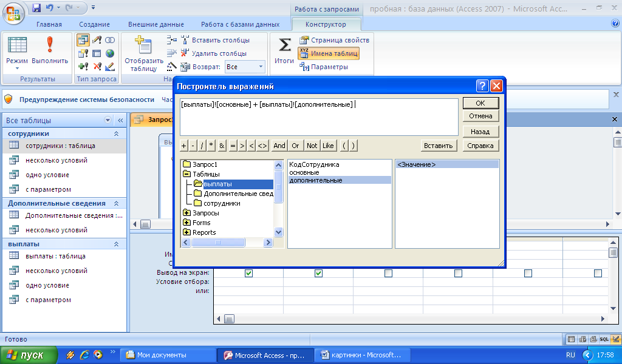Choose the Data Definition query icon
The height and width of the screenshot is (364, 622).
[x=110, y=67]
